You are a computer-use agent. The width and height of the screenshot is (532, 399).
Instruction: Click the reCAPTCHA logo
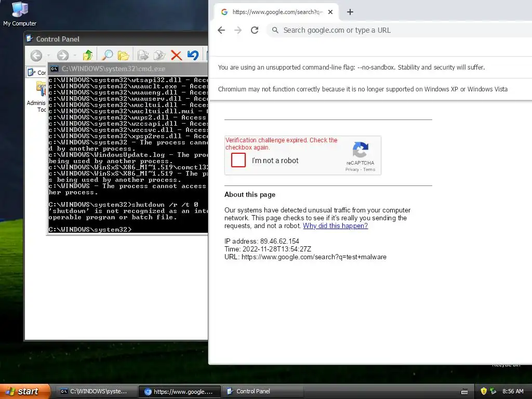[x=361, y=150]
